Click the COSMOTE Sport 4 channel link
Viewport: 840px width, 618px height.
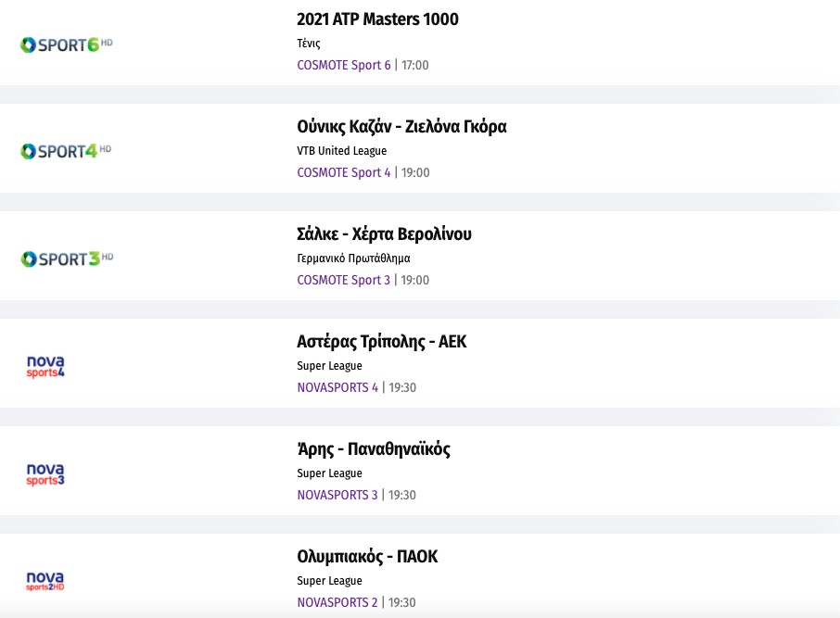[x=344, y=172]
